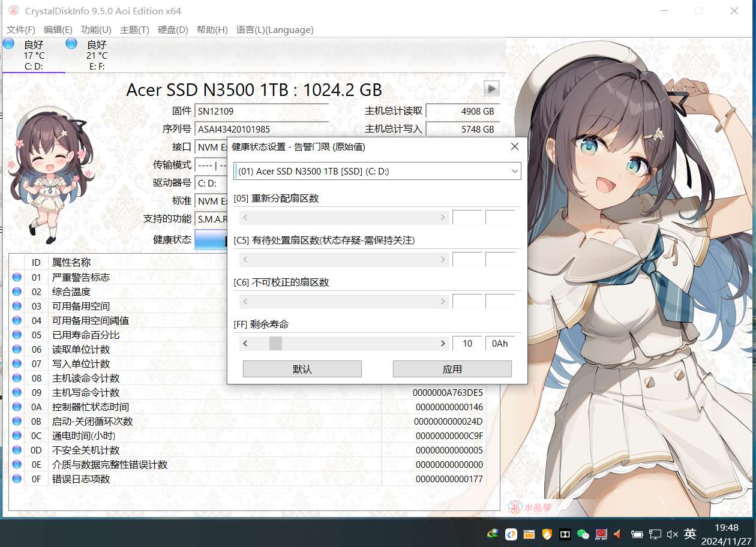Click the ID column header

coord(36,262)
